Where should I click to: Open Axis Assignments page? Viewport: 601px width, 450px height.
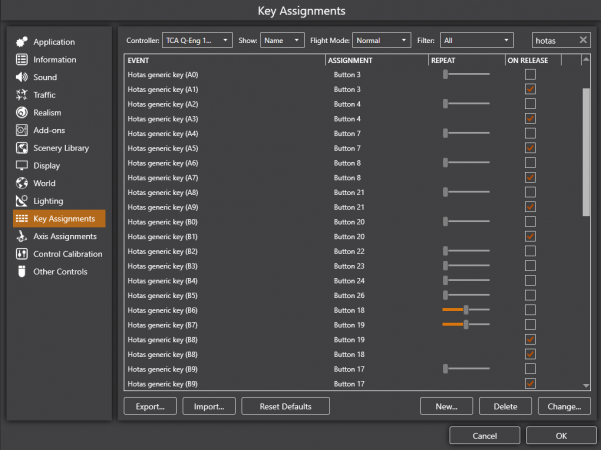click(59, 236)
